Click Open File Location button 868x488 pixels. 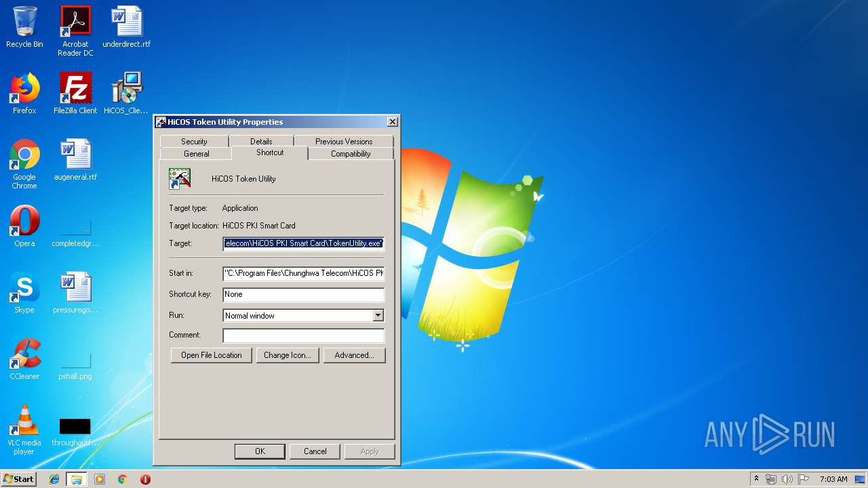212,355
